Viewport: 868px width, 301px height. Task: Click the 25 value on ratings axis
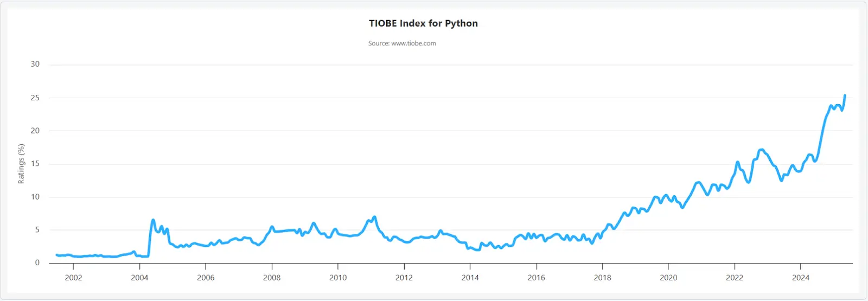coord(35,98)
